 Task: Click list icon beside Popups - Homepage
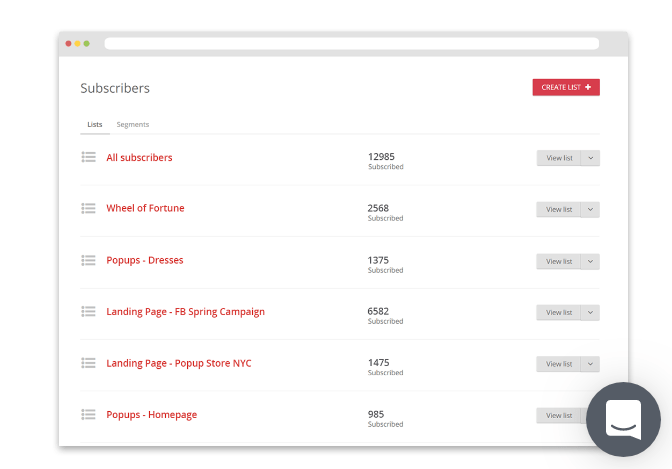click(88, 414)
